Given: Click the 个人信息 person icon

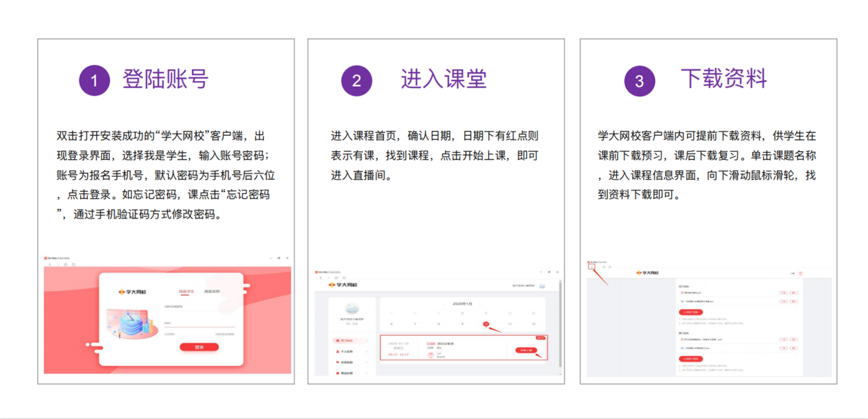Looking at the screenshot, I should [x=338, y=351].
